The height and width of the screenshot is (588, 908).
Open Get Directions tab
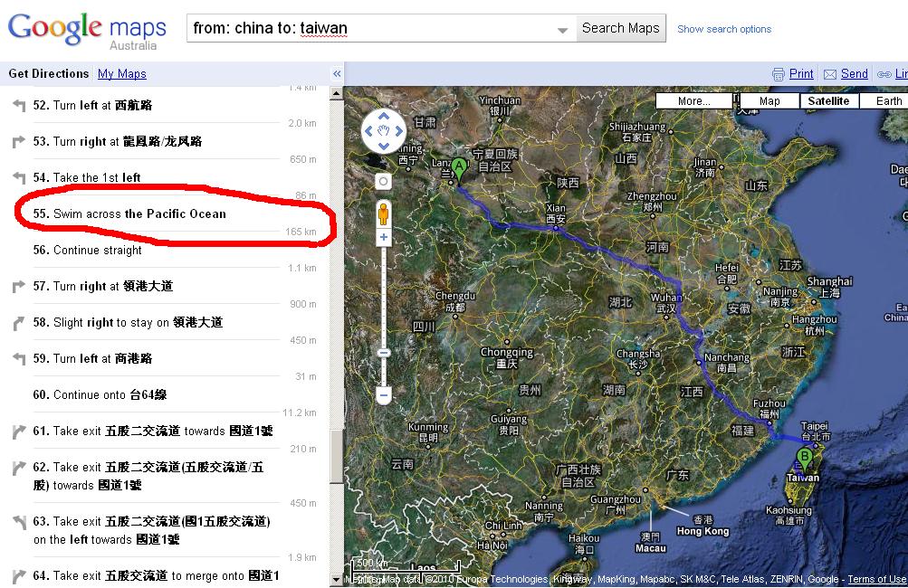click(49, 73)
